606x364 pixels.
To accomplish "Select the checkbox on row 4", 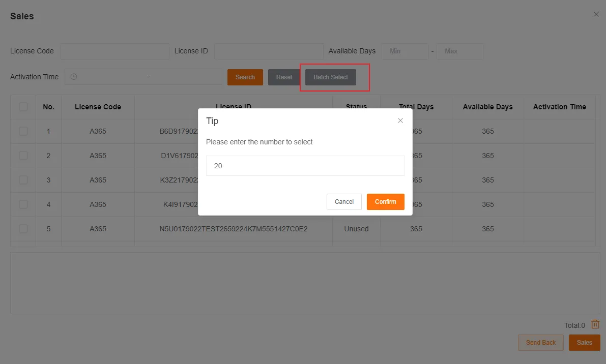I will click(x=23, y=204).
